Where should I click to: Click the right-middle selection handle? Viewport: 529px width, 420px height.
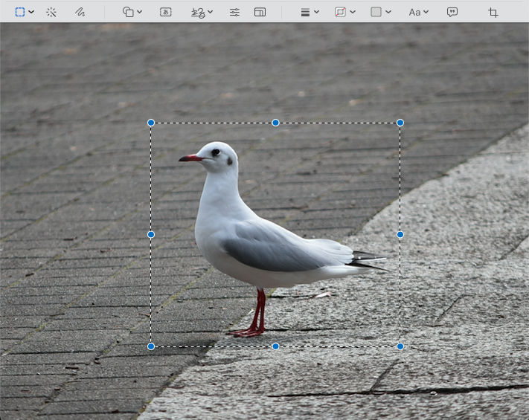400,235
